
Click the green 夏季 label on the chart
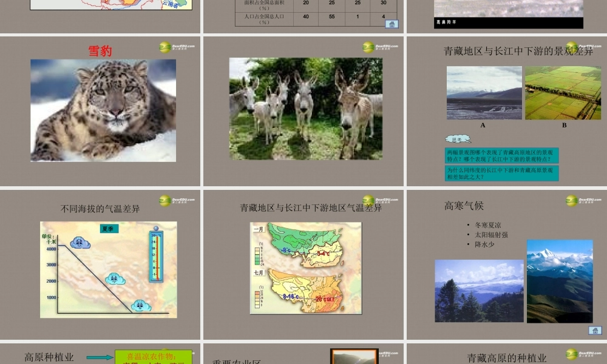(109, 229)
